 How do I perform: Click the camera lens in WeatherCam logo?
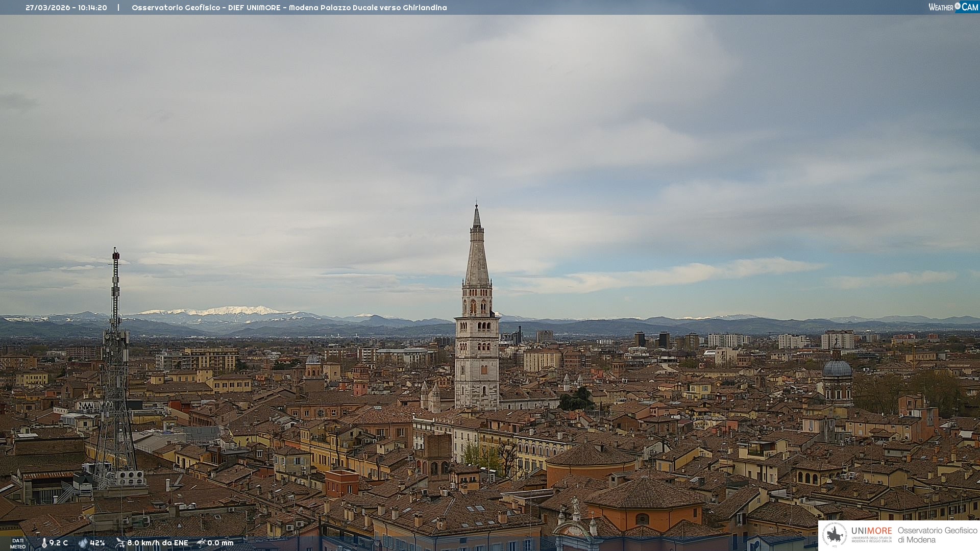[958, 6]
